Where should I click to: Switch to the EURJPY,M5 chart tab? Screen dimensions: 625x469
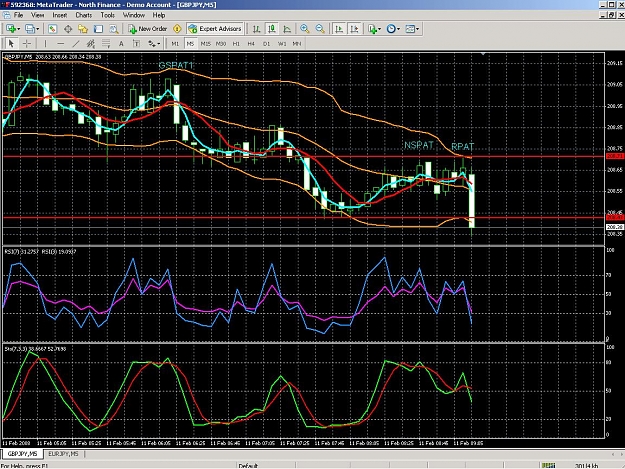(63, 454)
